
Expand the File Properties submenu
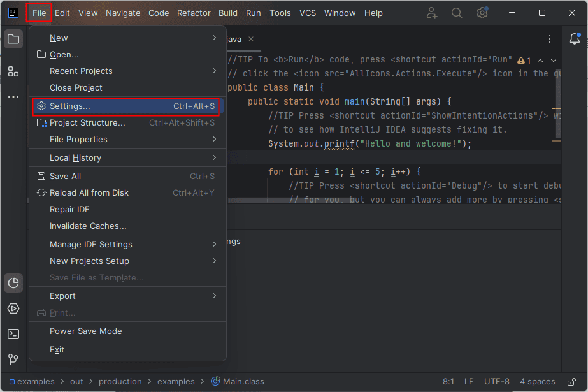point(127,139)
